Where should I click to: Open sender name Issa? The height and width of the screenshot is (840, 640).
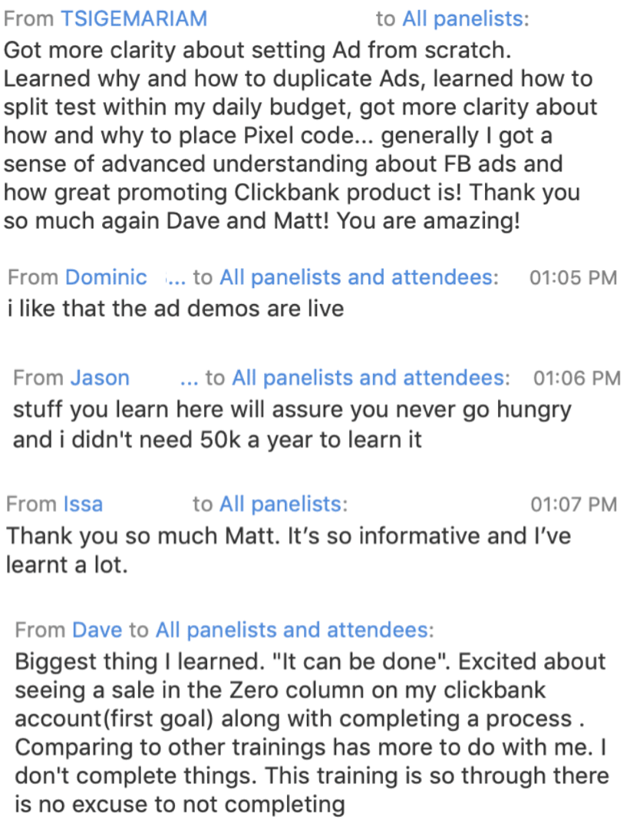[x=82, y=504]
